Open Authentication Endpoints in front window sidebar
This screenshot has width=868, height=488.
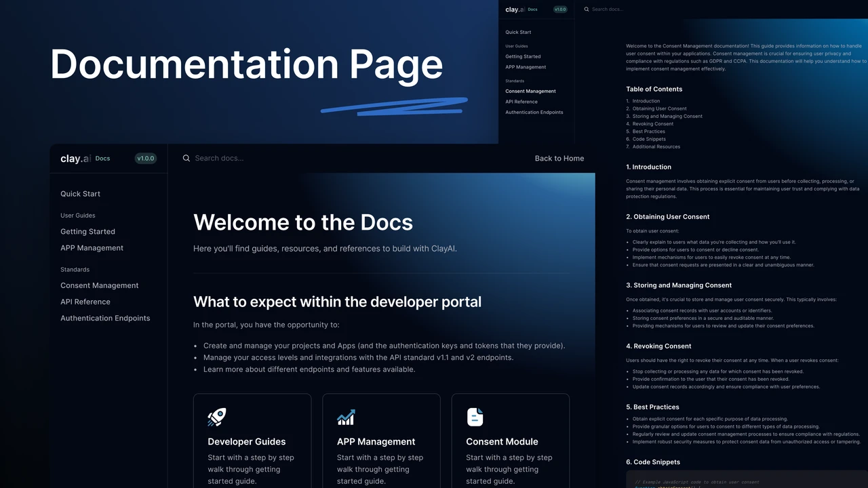tap(105, 318)
